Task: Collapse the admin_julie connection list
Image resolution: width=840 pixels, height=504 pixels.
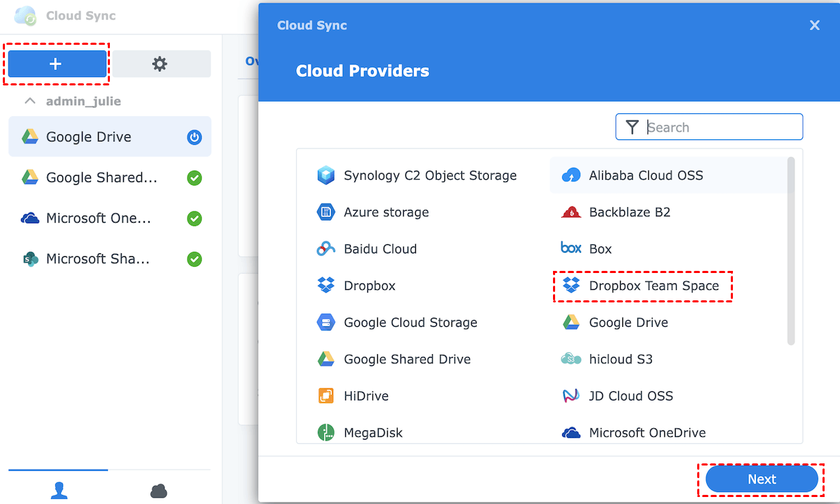Action: (30, 101)
